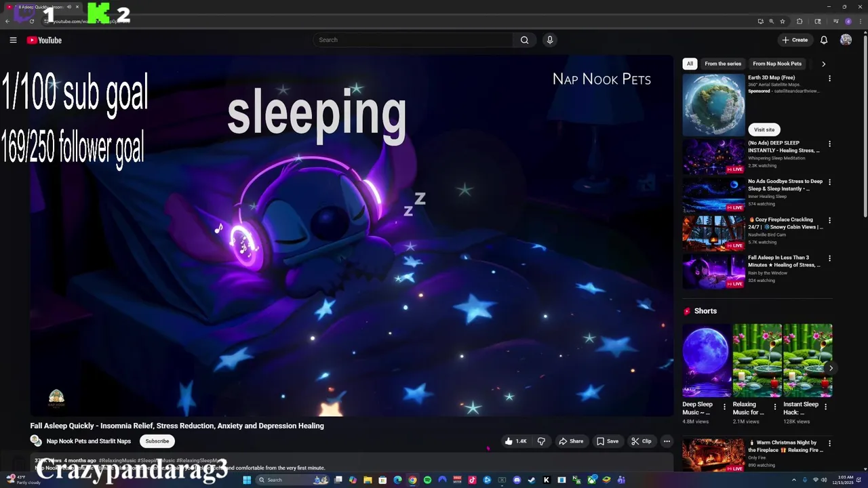
Task: Open options for Fall Asleep In Less Than 3 Minutes
Action: pyautogui.click(x=829, y=258)
